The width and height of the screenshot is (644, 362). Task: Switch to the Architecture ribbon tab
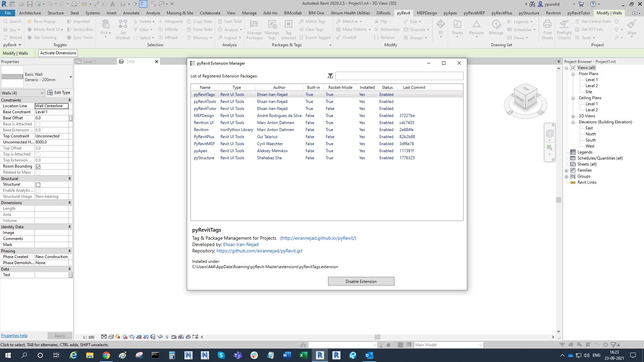click(x=30, y=13)
